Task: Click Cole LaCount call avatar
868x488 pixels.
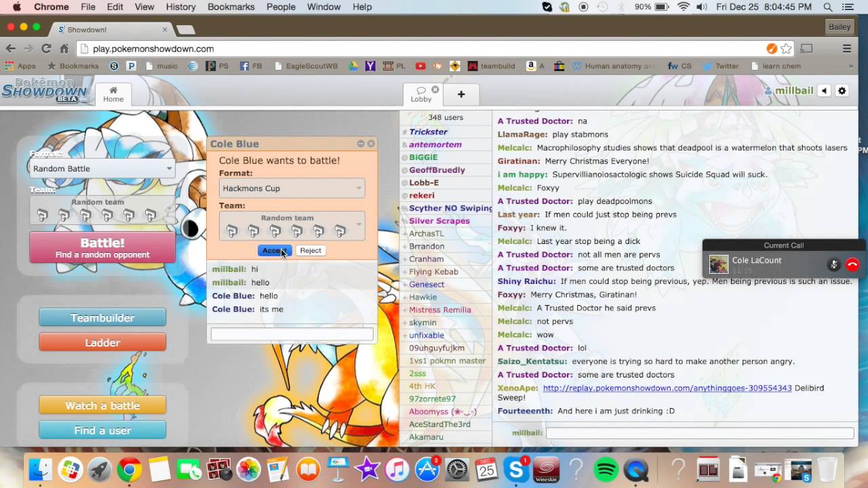Action: tap(719, 264)
